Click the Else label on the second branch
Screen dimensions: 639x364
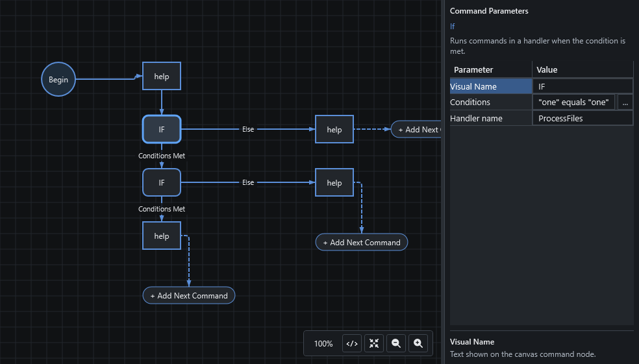248,182
